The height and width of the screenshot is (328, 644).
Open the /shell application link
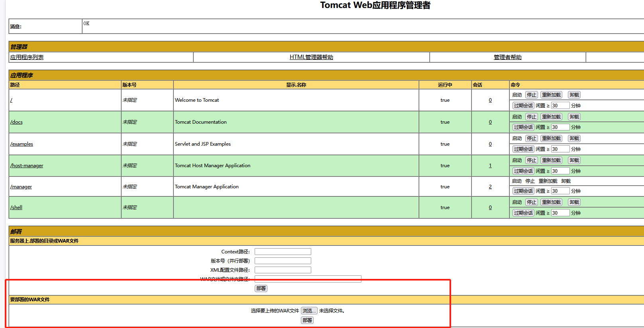pyautogui.click(x=16, y=207)
